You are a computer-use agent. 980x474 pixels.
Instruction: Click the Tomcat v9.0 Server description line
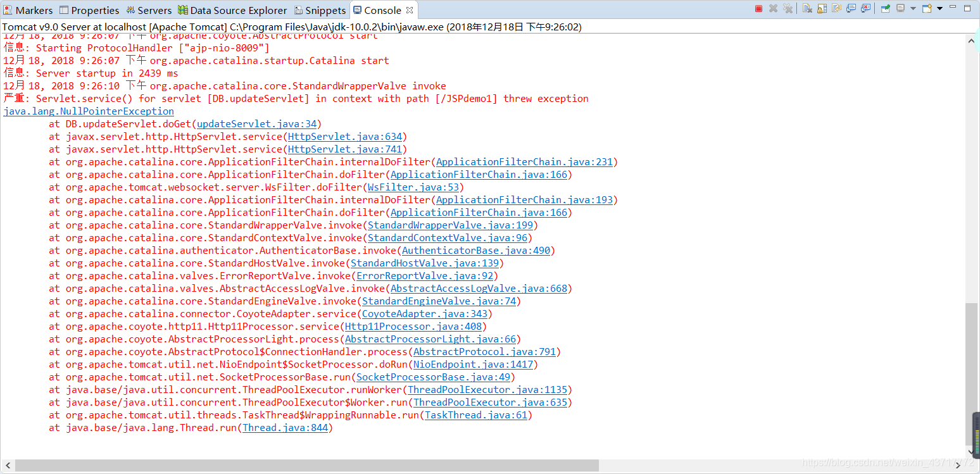point(292,27)
